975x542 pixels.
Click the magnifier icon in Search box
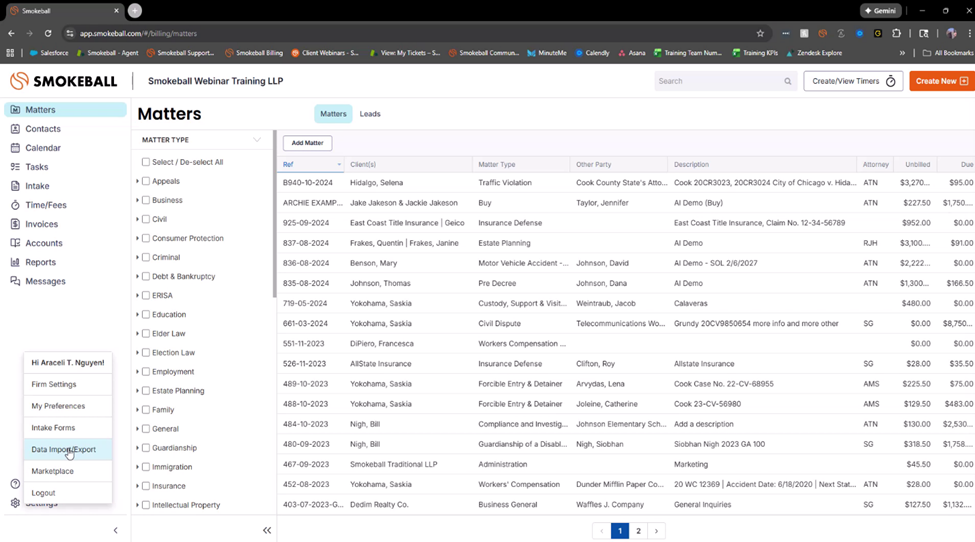coord(788,82)
